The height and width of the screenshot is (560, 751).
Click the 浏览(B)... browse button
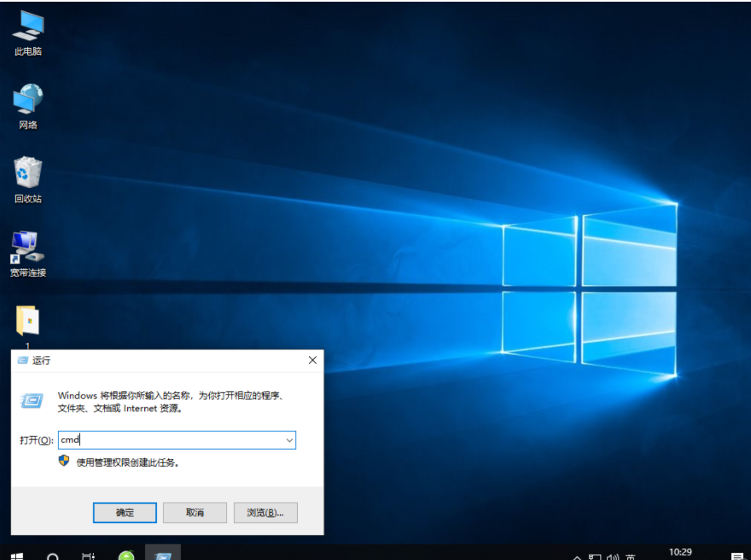(x=265, y=512)
